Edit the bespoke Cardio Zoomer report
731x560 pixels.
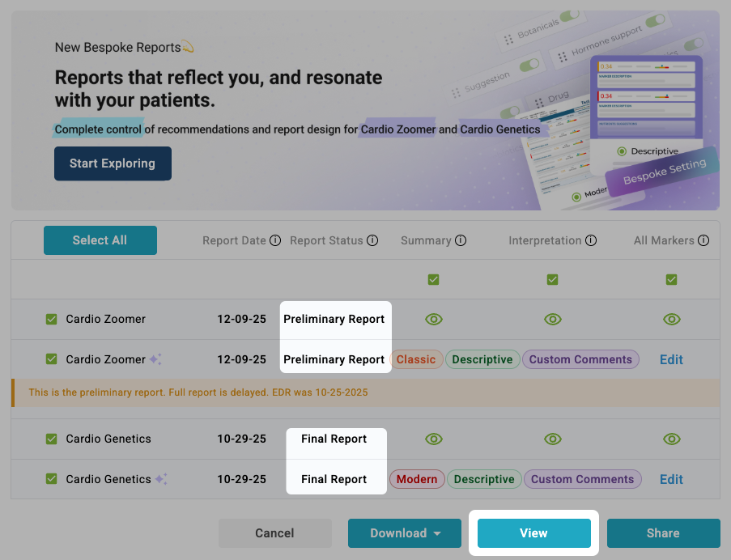point(671,359)
